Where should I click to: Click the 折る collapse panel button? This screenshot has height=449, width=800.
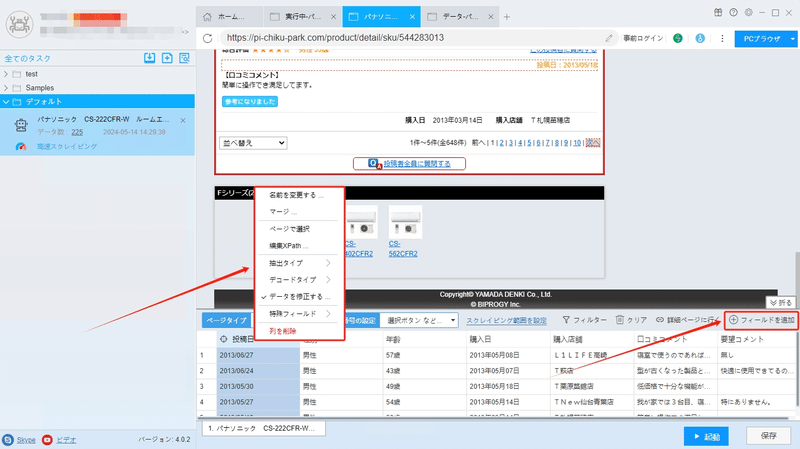(x=781, y=303)
